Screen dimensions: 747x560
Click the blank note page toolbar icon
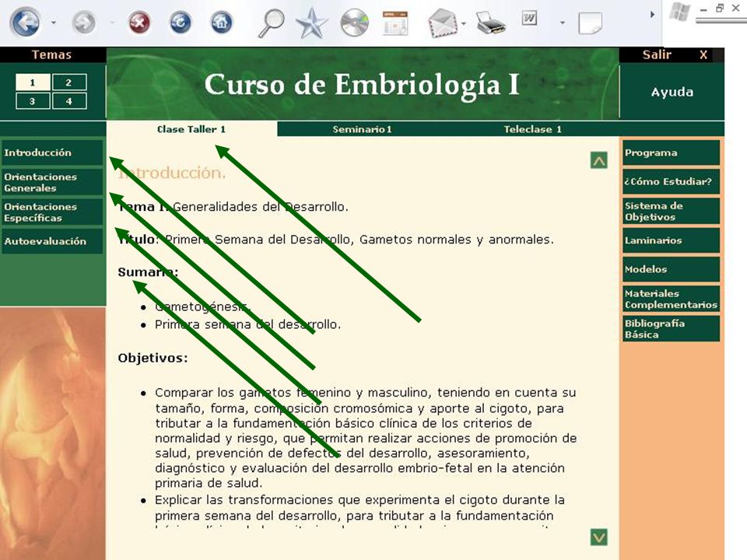pos(591,23)
